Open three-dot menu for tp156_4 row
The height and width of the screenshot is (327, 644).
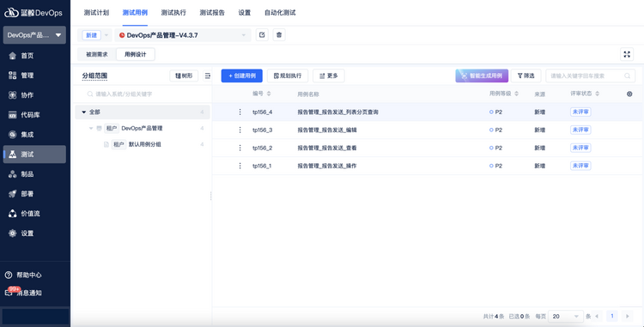(240, 112)
